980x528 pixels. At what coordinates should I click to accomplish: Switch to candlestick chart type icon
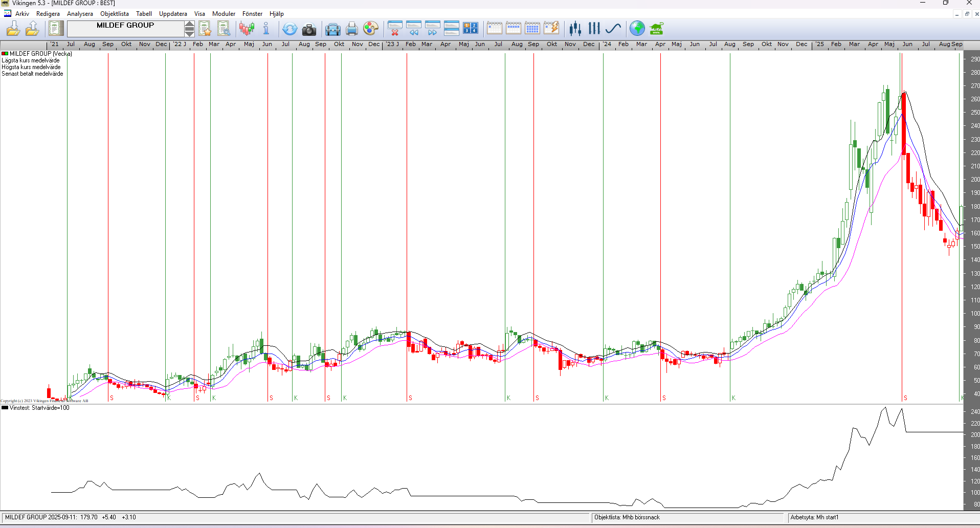click(575, 29)
